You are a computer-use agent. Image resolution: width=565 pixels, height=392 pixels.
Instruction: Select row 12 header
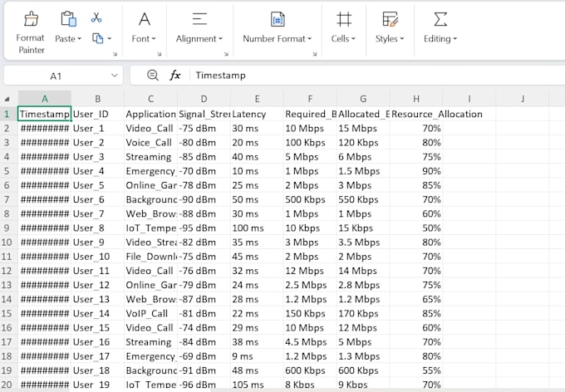click(7, 271)
